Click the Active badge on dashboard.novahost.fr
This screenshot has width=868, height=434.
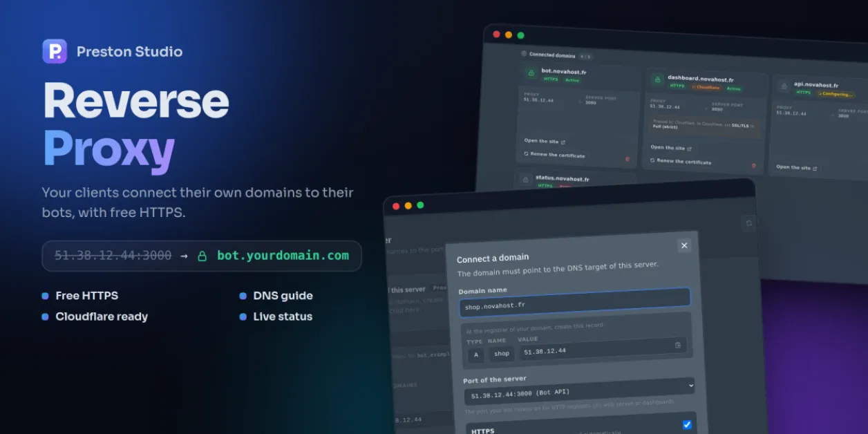[x=733, y=88]
